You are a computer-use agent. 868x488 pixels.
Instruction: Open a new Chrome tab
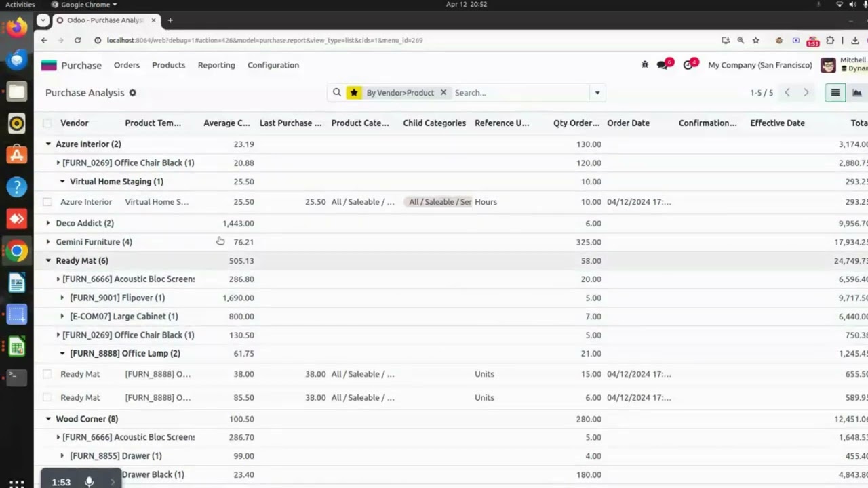[170, 20]
